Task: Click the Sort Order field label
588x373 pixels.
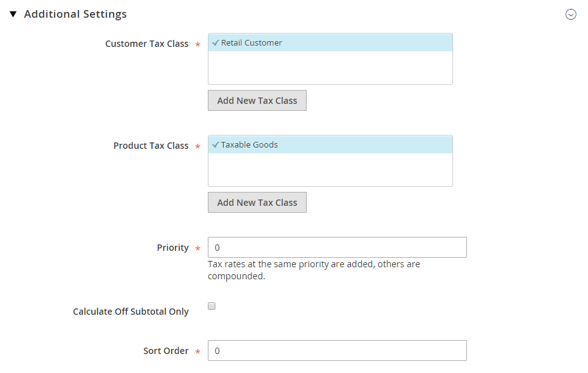Action: [x=166, y=351]
